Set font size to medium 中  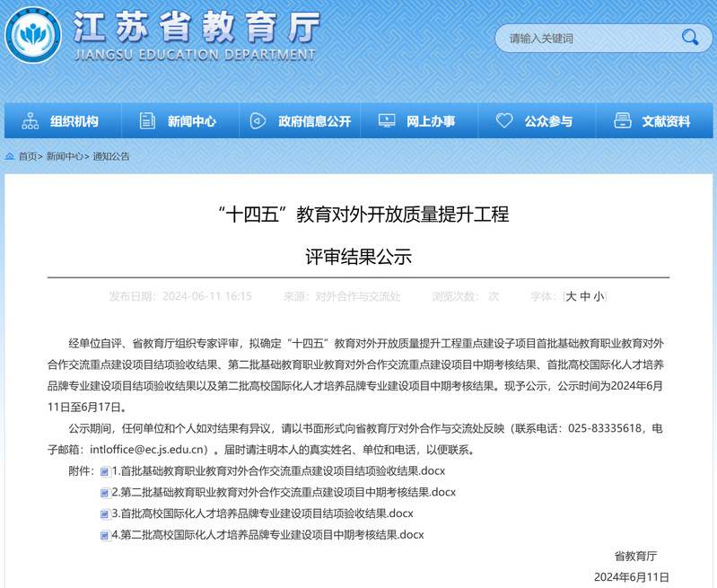(x=585, y=296)
